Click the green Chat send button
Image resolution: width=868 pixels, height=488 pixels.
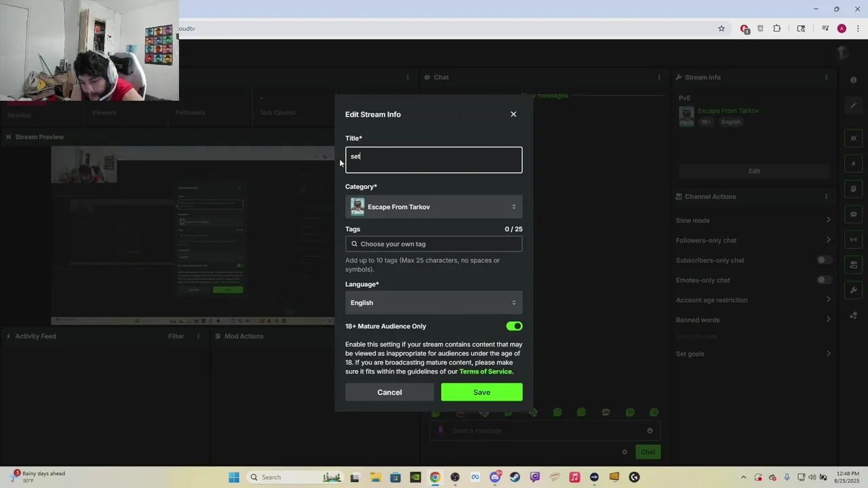(648, 452)
